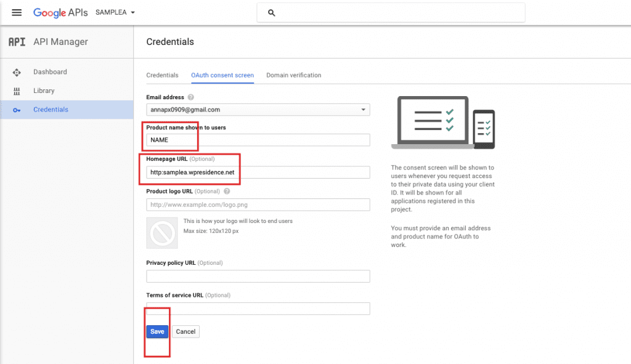This screenshot has height=364, width=631.
Task: Click the API Manager logo icon
Action: tap(17, 42)
